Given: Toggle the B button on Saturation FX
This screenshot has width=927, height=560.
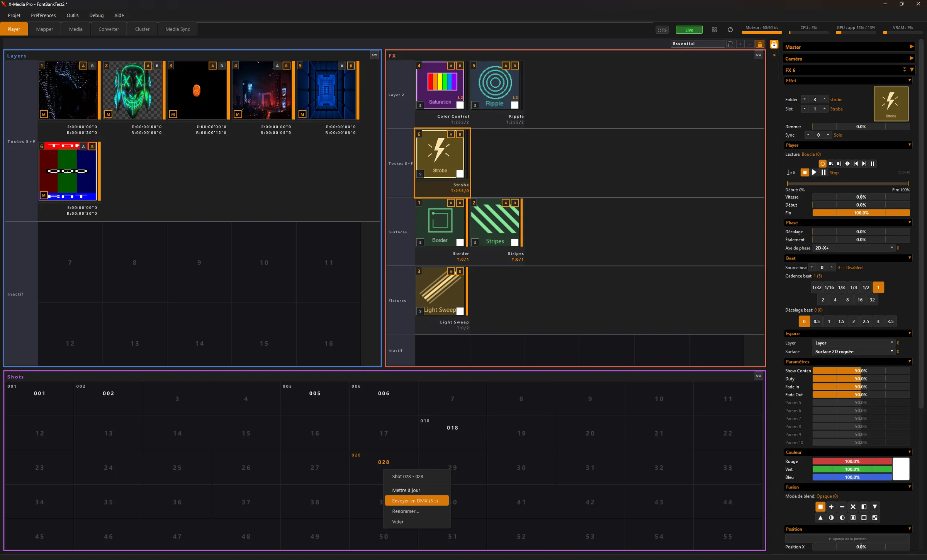Looking at the screenshot, I should [460, 66].
